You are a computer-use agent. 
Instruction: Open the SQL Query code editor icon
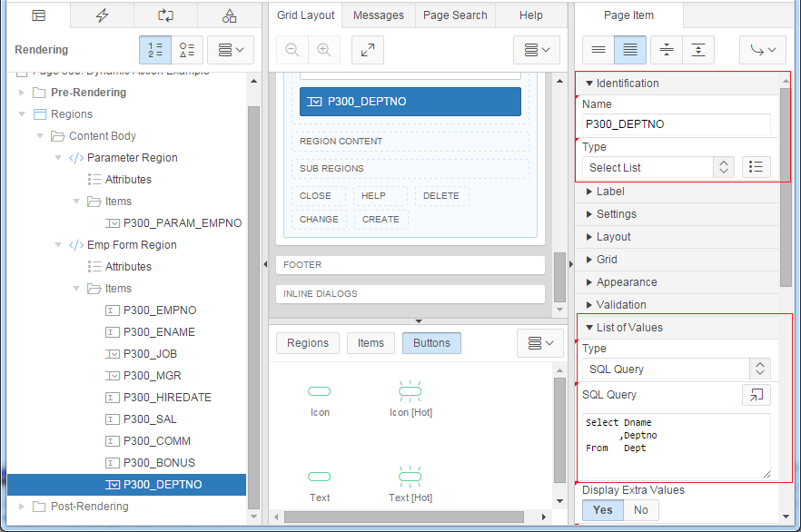click(x=756, y=395)
